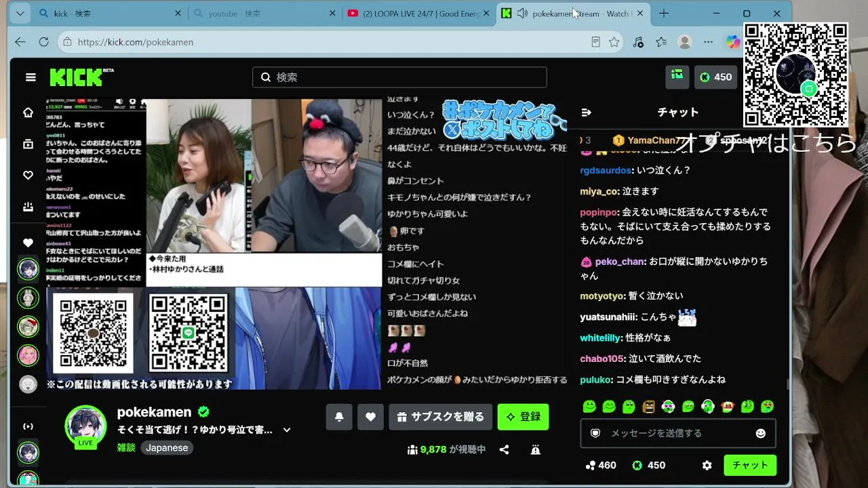Open the first followed channel avatar in sidebar
This screenshot has height=488, width=868.
pos(28,269)
